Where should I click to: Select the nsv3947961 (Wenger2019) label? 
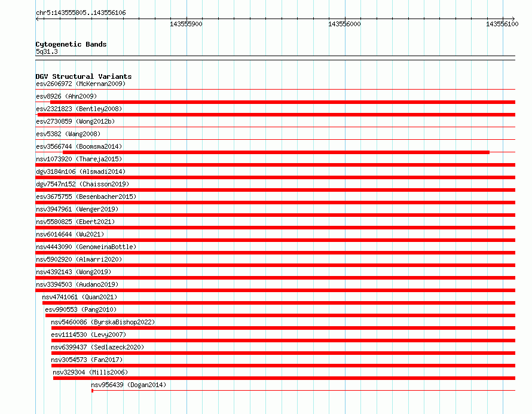click(x=77, y=209)
